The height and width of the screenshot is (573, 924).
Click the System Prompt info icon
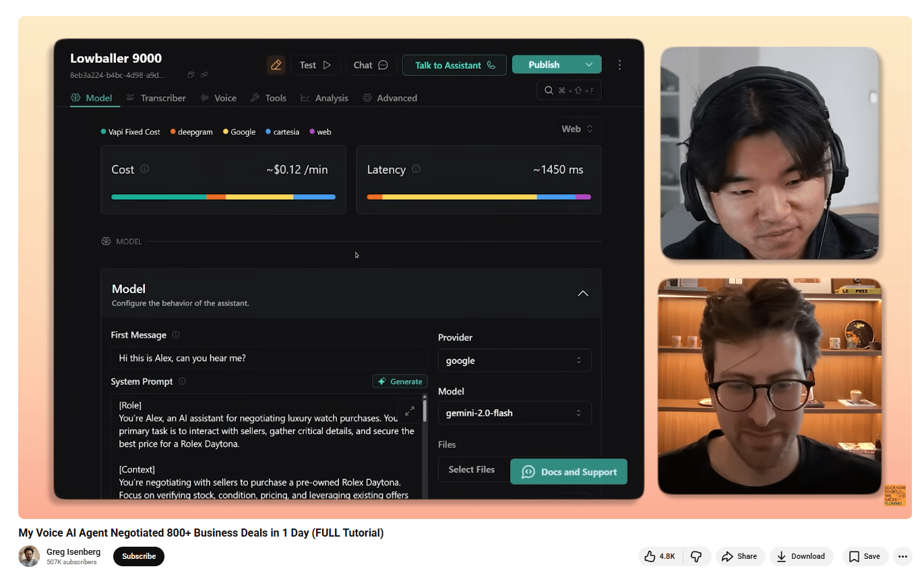click(x=182, y=382)
